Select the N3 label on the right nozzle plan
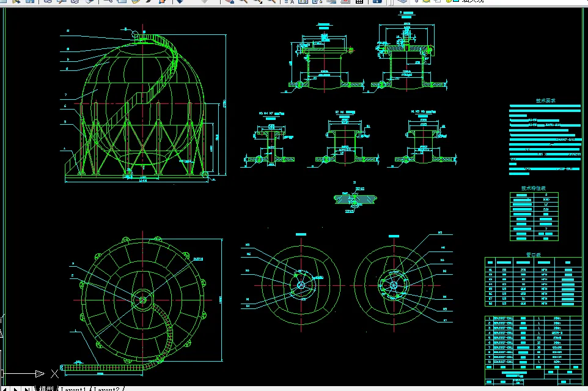This screenshot has height=391, width=588. [x=440, y=233]
